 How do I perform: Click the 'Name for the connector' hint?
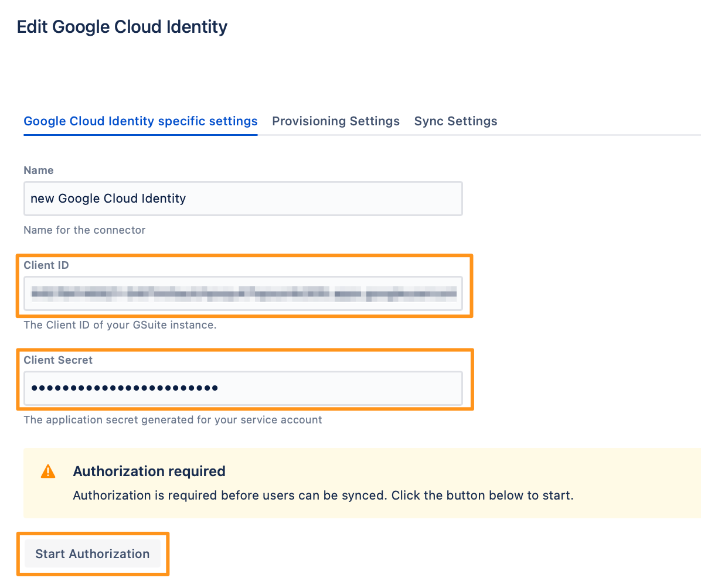point(84,230)
